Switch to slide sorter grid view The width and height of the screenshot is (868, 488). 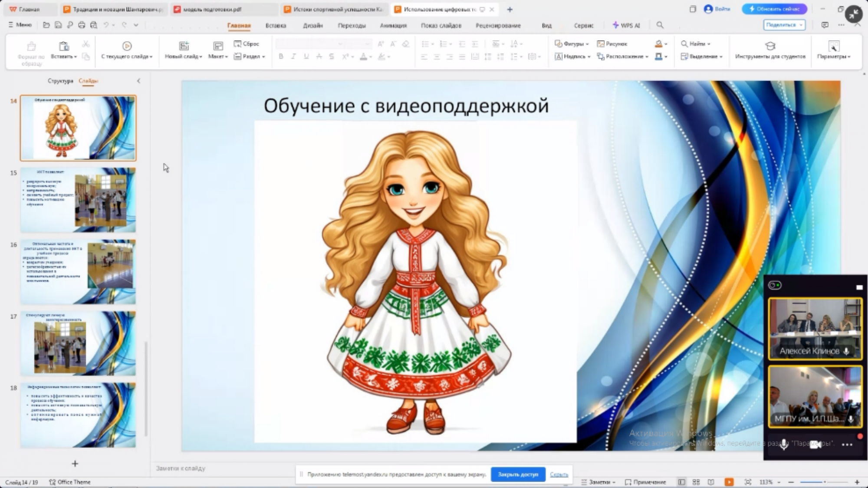point(696,482)
